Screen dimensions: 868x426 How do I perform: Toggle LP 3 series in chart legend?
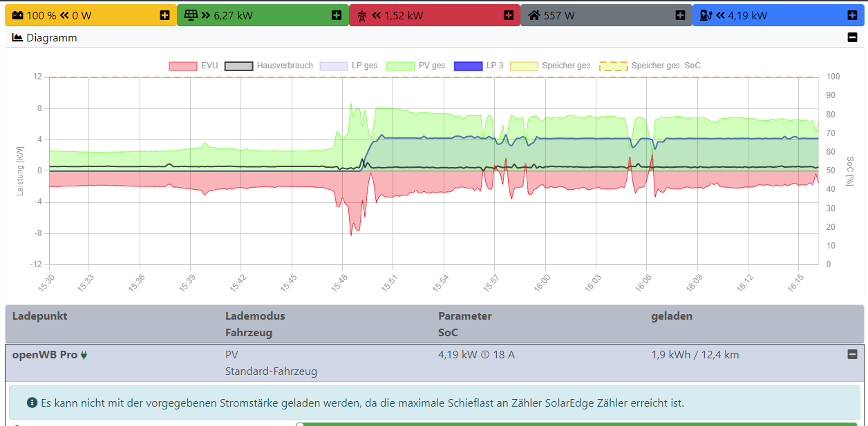(479, 66)
